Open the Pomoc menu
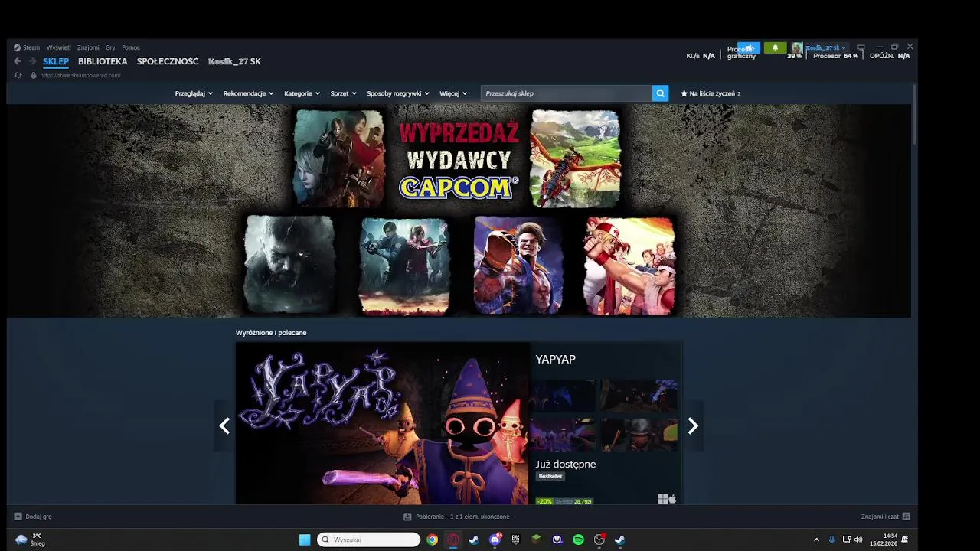This screenshot has width=980, height=551. [131, 47]
